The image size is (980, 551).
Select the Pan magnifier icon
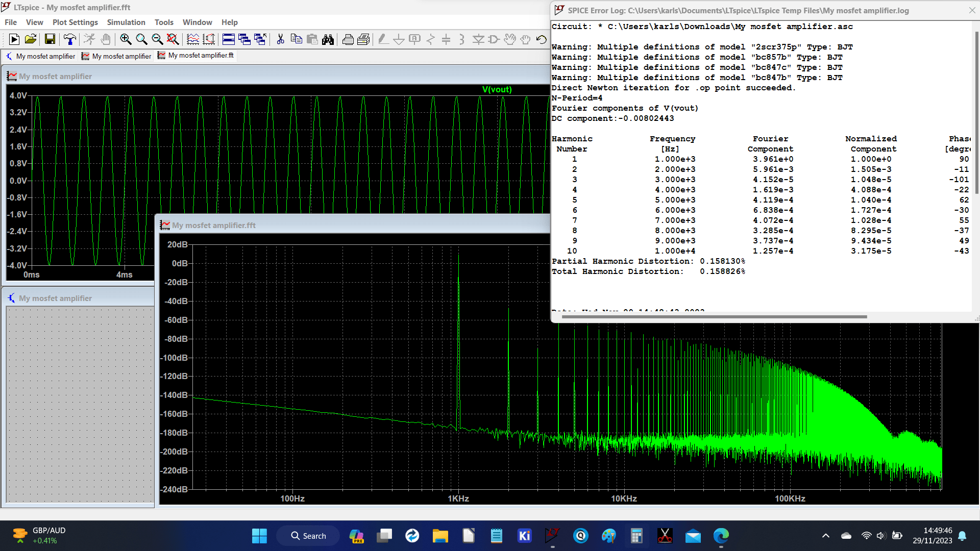tap(141, 39)
